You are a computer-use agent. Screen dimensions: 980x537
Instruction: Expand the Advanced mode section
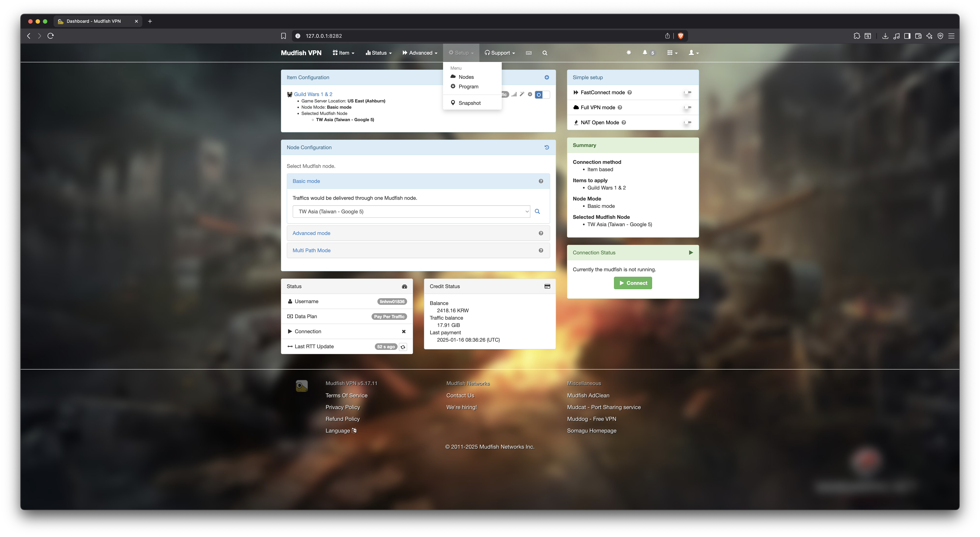[311, 233]
